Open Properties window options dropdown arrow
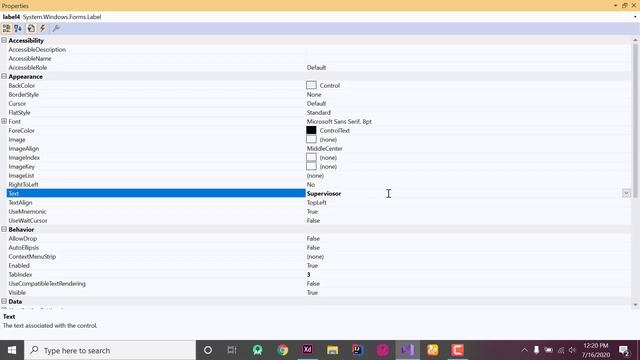The image size is (640, 360). pyautogui.click(x=616, y=6)
